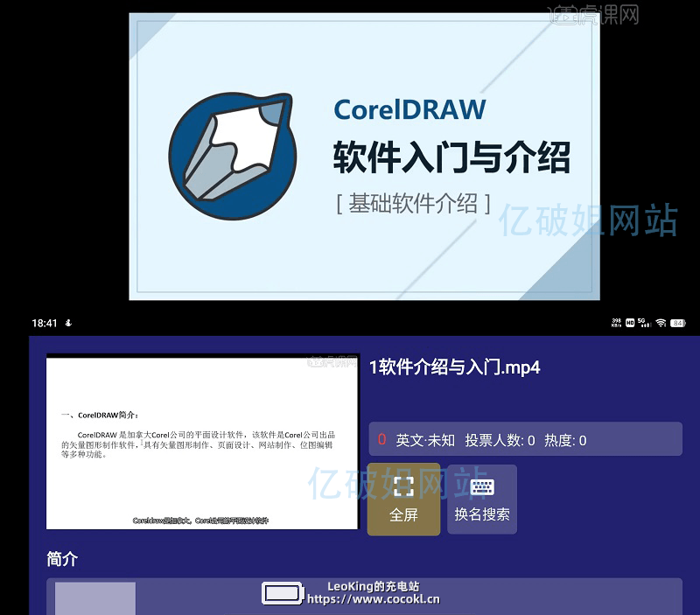Click the 投票人数: 0 vote count
Viewport: 700px width, 615px height.
(500, 441)
